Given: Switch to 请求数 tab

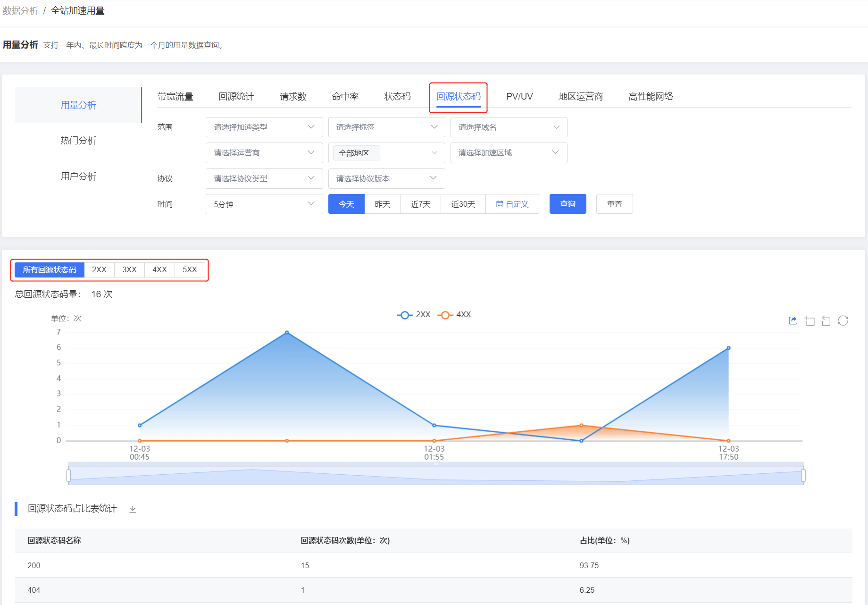Looking at the screenshot, I should coord(293,96).
